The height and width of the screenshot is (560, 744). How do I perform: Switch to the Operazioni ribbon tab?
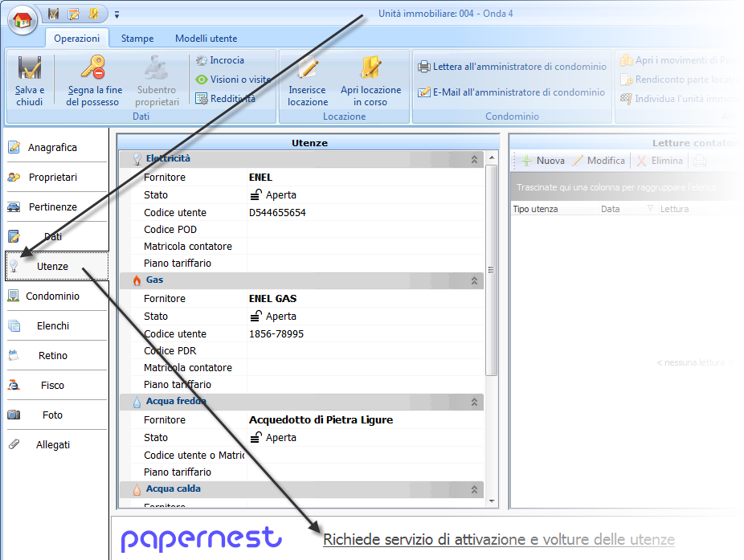tap(77, 39)
